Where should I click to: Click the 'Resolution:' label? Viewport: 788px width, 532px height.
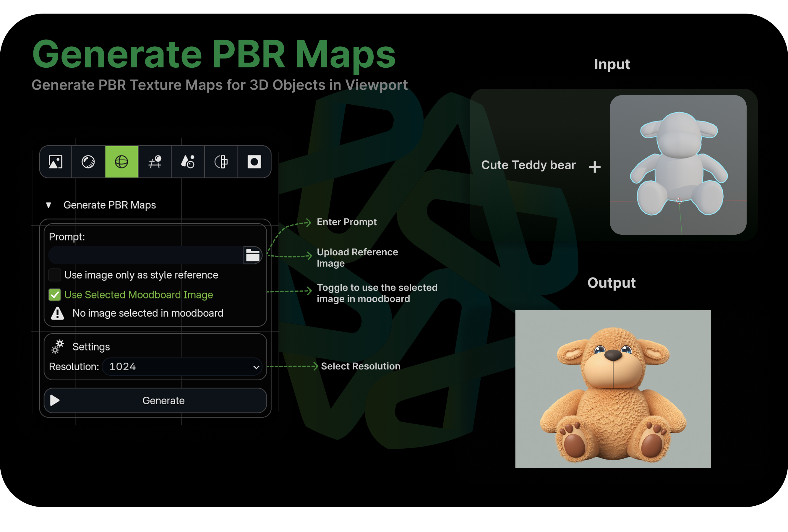pyautogui.click(x=74, y=366)
